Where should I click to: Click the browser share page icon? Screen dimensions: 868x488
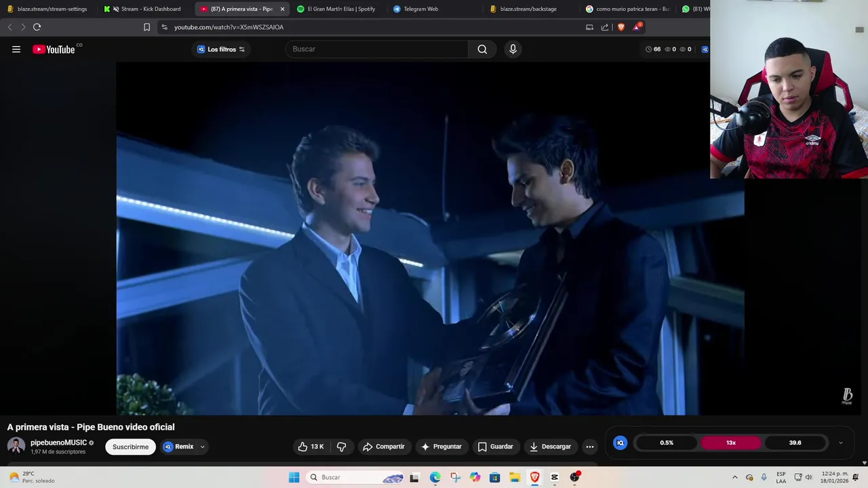(x=605, y=27)
